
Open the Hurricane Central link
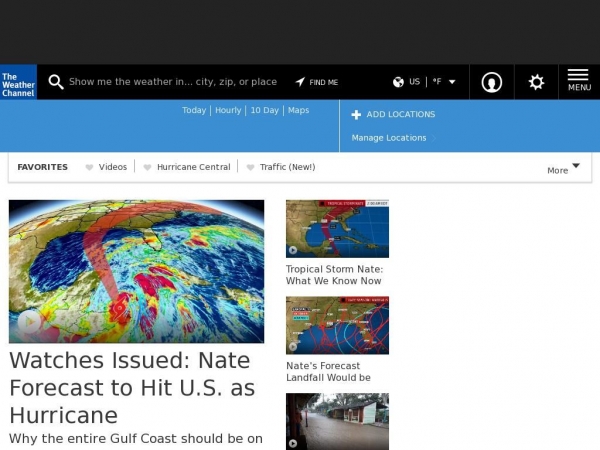(x=194, y=167)
